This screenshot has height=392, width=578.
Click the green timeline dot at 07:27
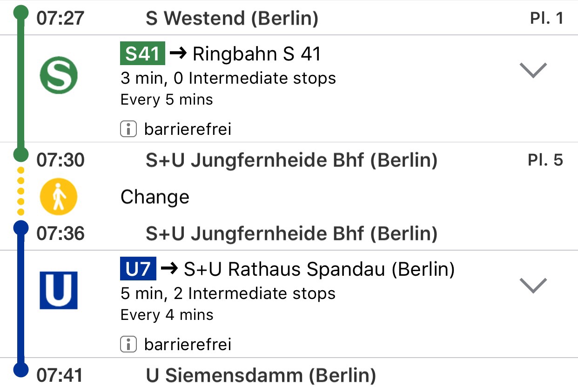(x=20, y=13)
